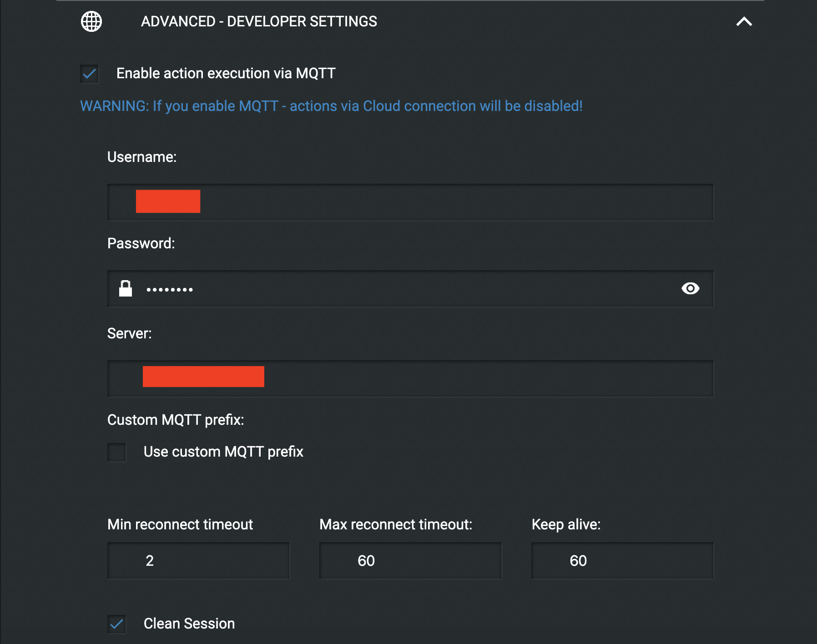The height and width of the screenshot is (644, 817).
Task: Click the lock icon in password field
Action: pos(126,288)
